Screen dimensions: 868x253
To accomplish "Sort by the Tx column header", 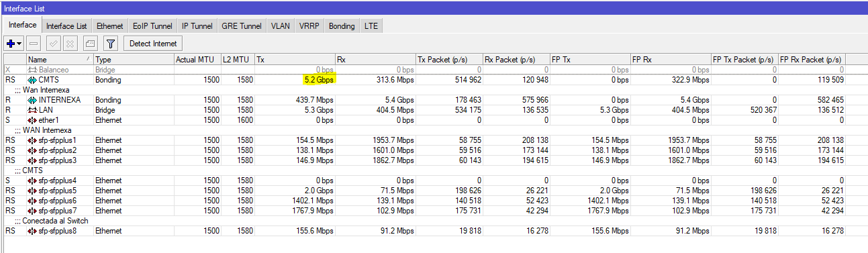I will 295,60.
